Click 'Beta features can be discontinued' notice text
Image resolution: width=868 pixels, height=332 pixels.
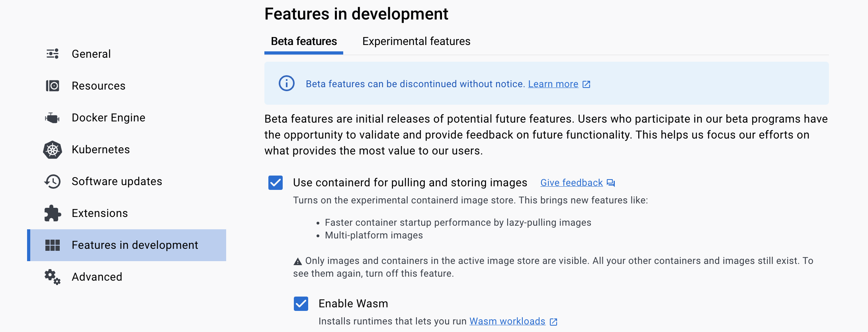[x=415, y=84]
